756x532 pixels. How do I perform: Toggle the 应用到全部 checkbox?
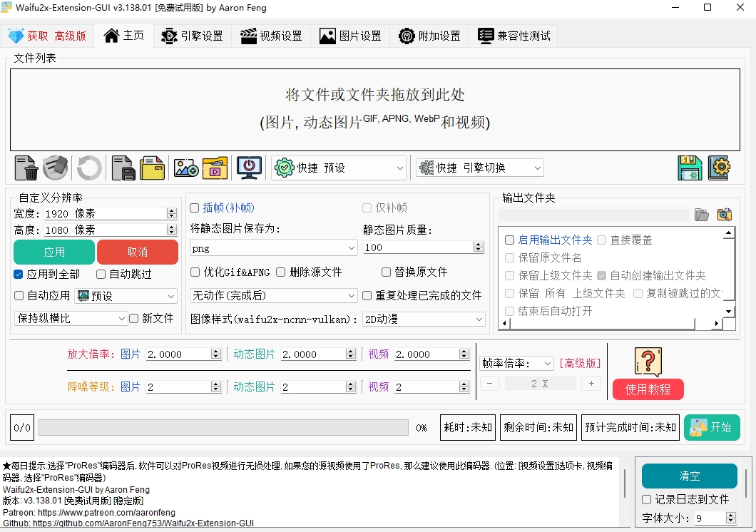click(x=19, y=274)
